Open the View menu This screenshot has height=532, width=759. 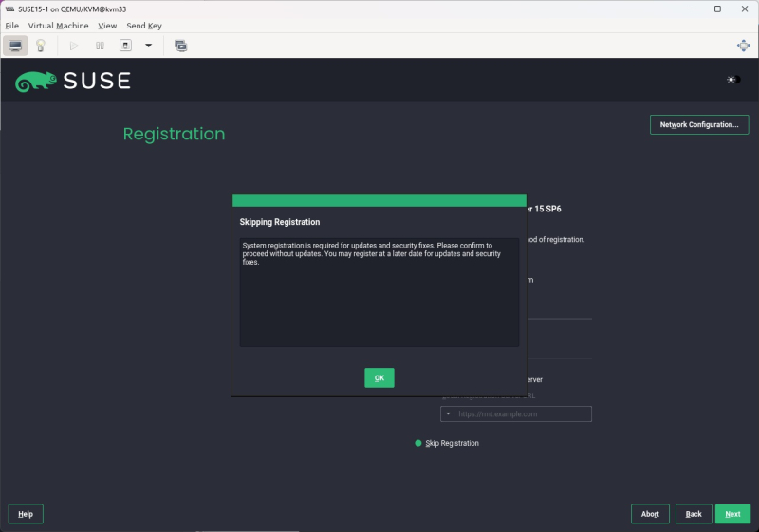pos(107,26)
